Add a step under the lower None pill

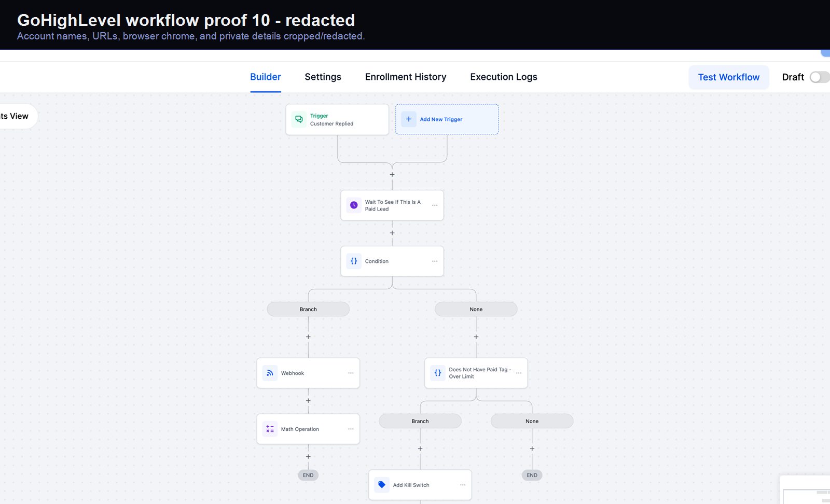532,449
